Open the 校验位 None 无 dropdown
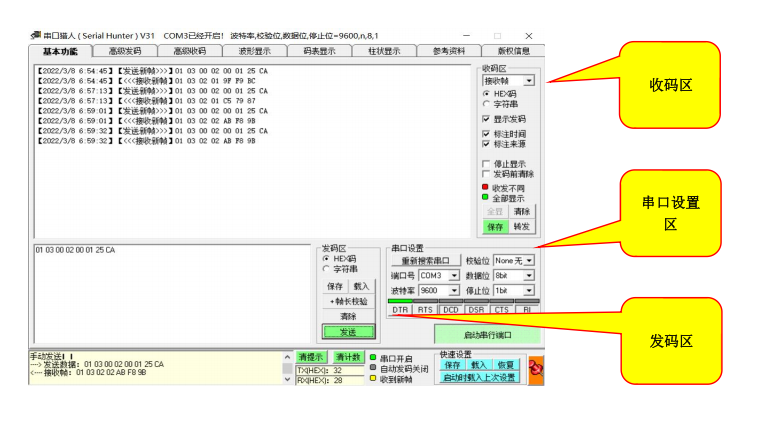The height and width of the screenshot is (430, 769). pos(529,261)
